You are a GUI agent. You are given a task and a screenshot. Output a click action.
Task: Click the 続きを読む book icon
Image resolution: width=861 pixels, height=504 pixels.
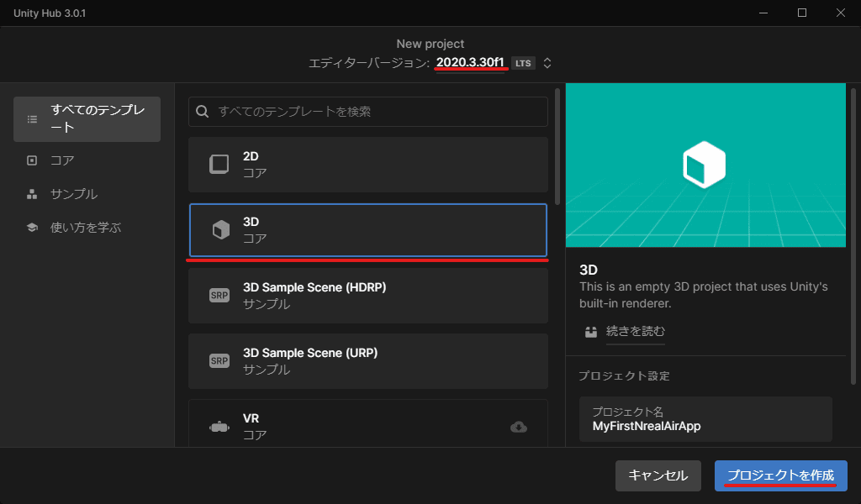[x=591, y=332]
